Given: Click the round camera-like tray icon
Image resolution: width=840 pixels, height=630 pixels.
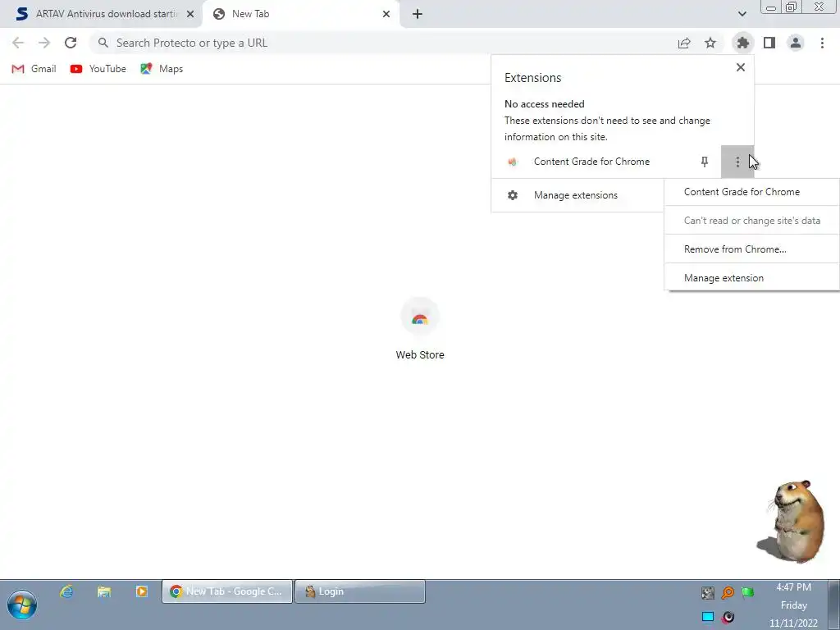Looking at the screenshot, I should pyautogui.click(x=728, y=617).
